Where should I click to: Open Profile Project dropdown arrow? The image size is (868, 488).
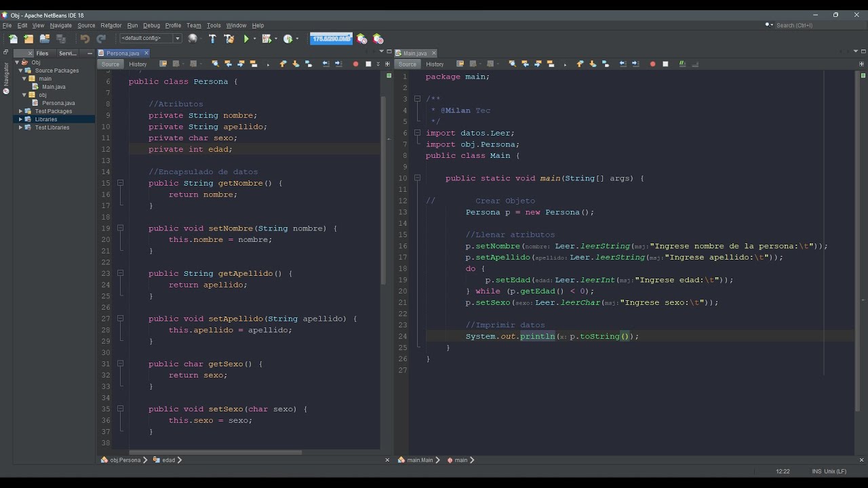point(297,39)
